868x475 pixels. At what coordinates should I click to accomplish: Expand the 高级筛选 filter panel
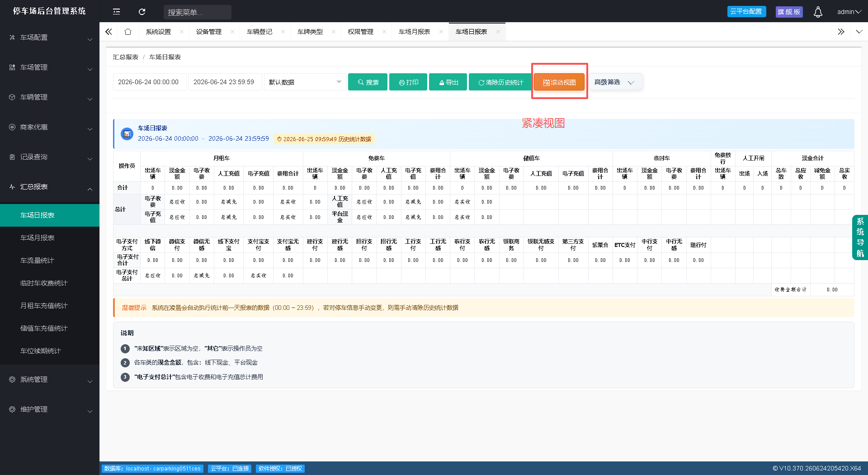(x=614, y=82)
